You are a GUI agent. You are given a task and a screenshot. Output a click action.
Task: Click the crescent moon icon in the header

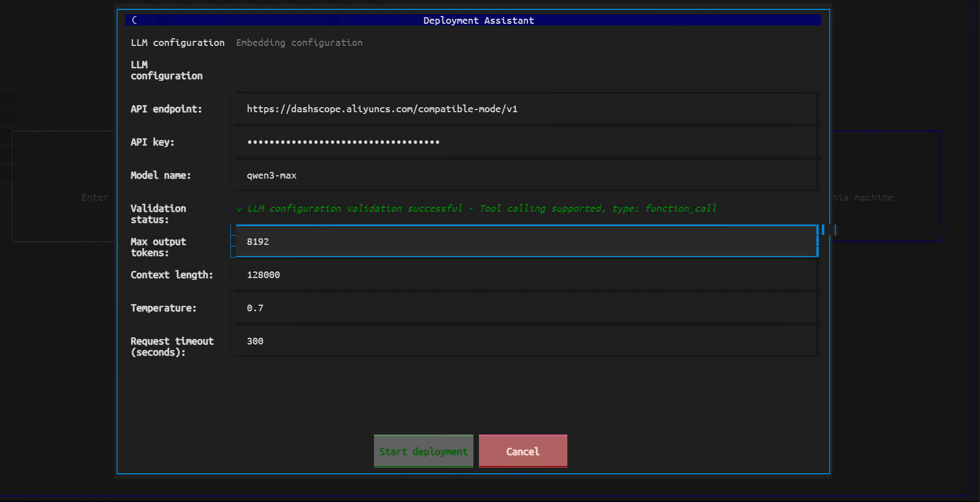(134, 20)
